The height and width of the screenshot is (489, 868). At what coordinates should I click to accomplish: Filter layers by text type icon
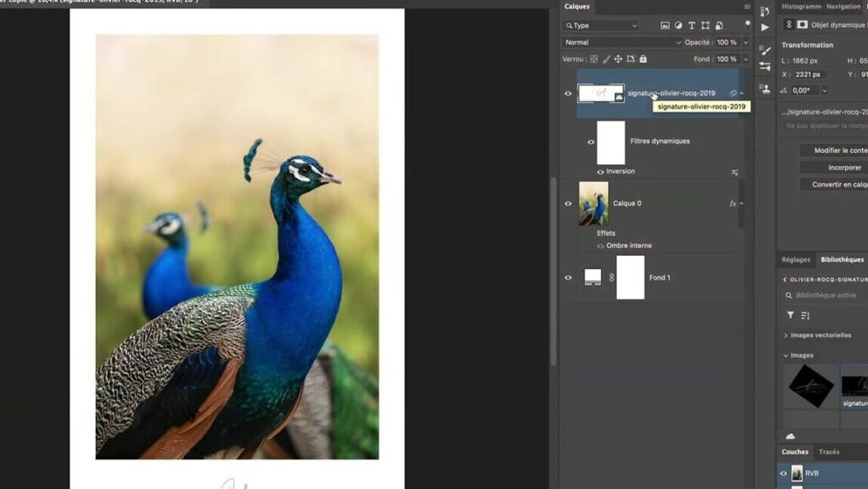(x=692, y=25)
